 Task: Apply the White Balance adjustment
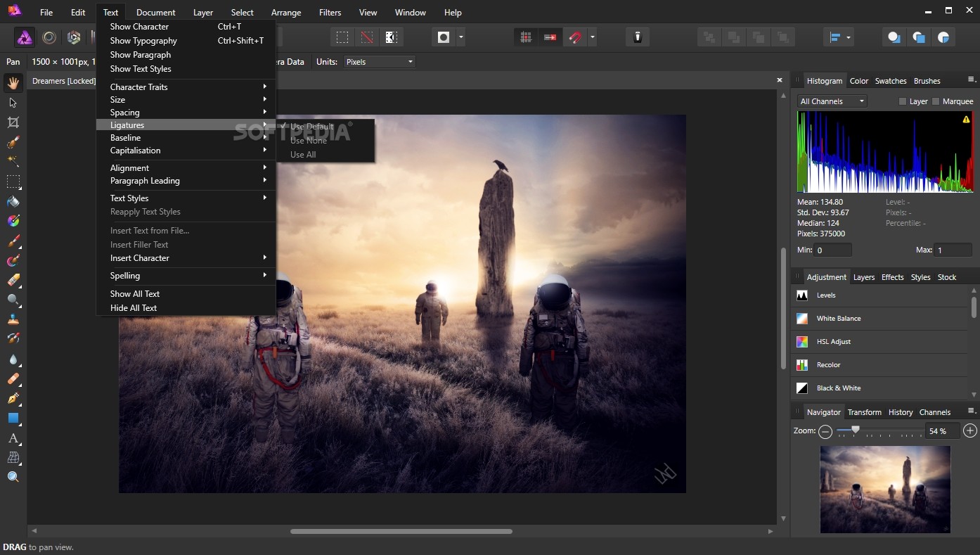click(838, 319)
